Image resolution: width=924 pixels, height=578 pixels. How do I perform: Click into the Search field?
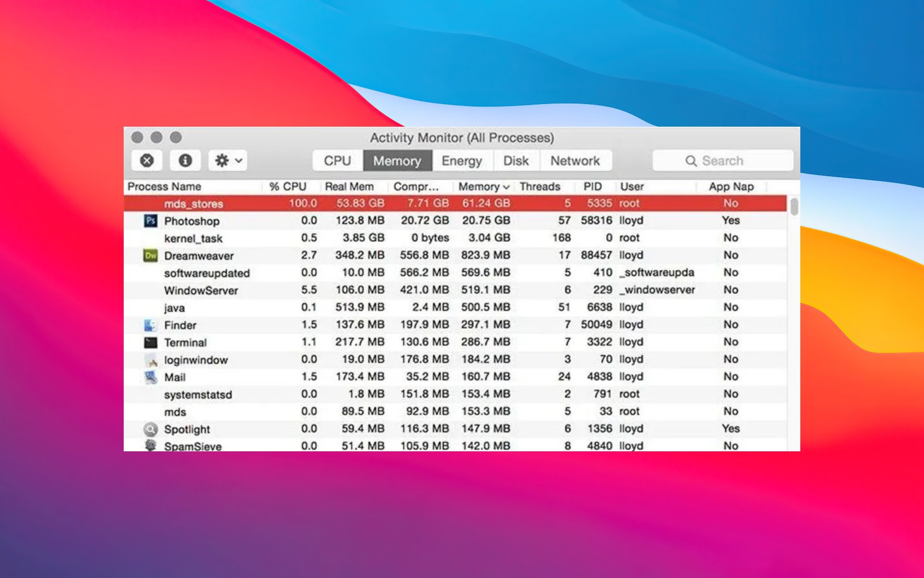tap(722, 160)
